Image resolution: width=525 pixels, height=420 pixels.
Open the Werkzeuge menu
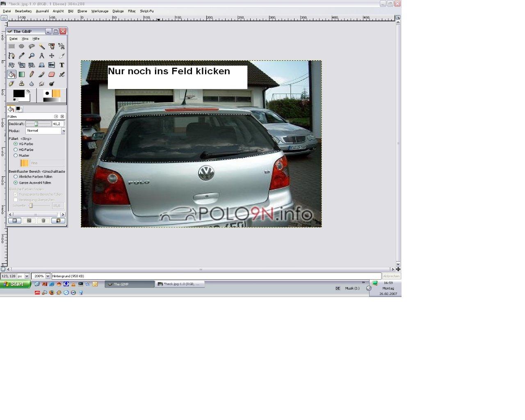100,11
